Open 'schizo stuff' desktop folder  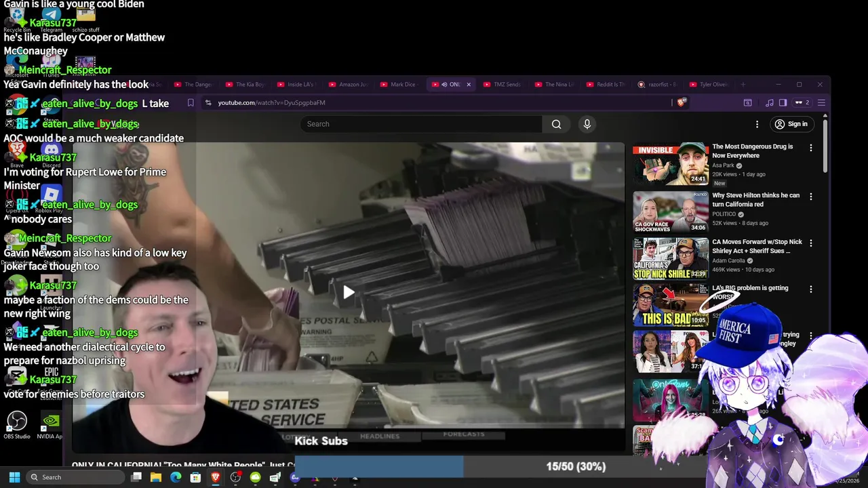click(85, 18)
